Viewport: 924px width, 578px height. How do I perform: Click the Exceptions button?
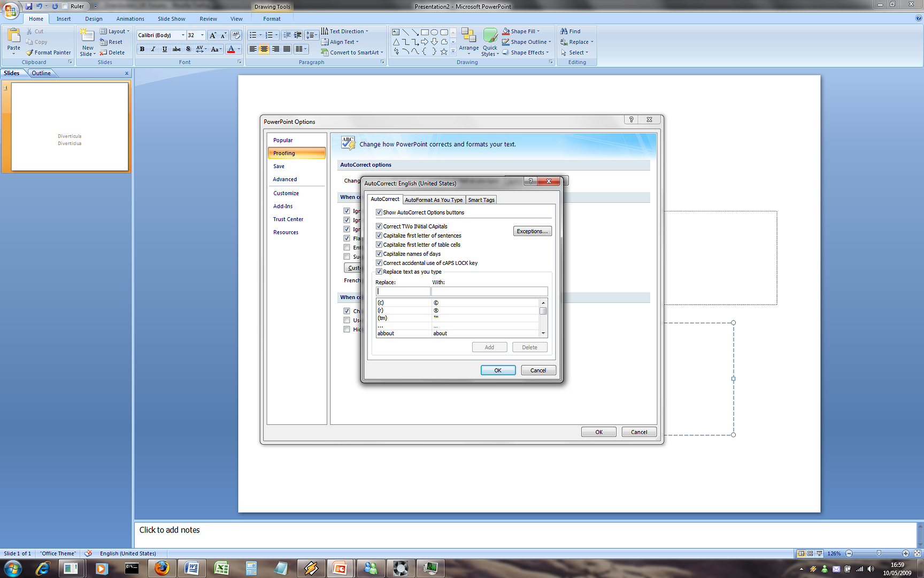click(x=532, y=231)
